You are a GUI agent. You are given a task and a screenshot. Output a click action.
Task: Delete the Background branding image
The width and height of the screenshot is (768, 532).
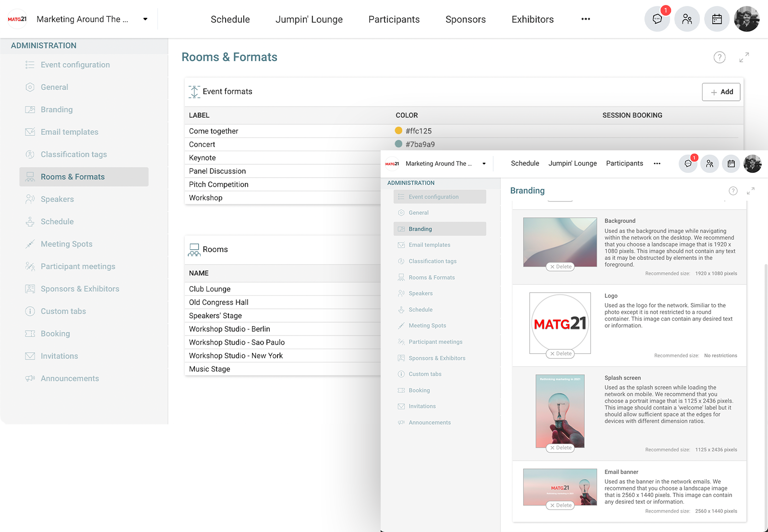pos(560,267)
